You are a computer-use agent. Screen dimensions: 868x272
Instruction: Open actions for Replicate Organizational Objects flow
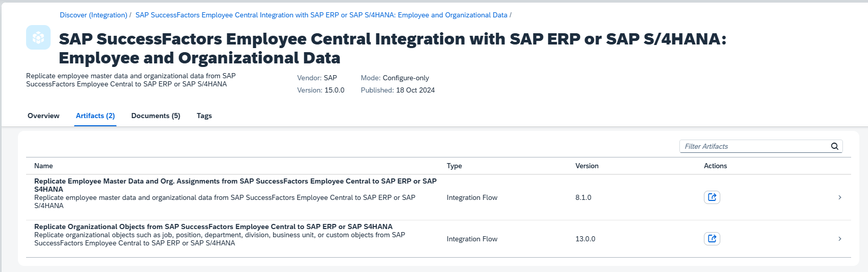(712, 239)
